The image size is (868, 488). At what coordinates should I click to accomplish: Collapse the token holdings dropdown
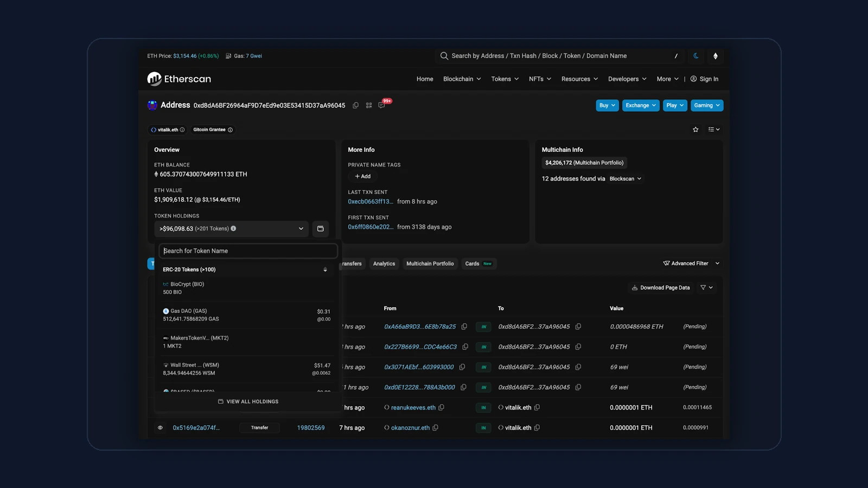[x=232, y=229]
